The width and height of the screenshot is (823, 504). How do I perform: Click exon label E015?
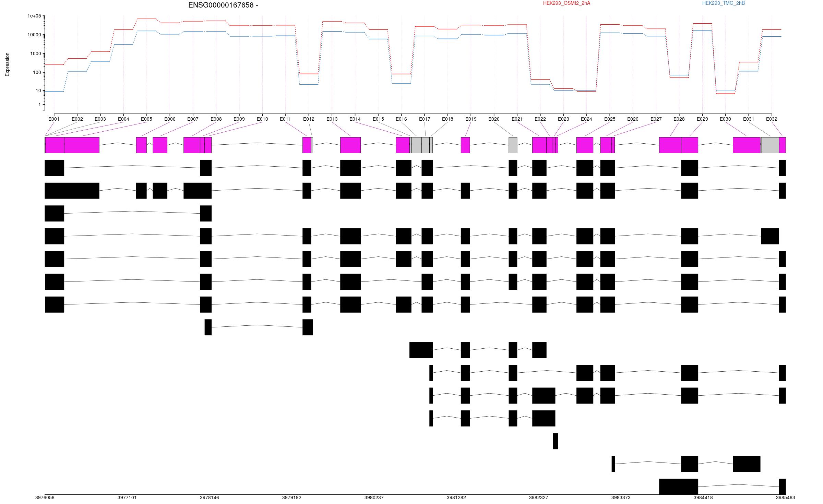[378, 119]
